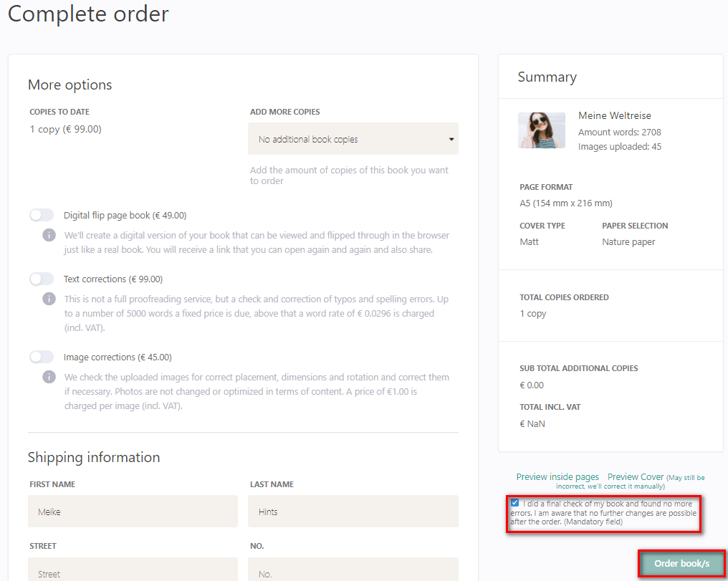The width and height of the screenshot is (728, 581).
Task: Click info icon for Digital flip page book
Action: (x=49, y=235)
